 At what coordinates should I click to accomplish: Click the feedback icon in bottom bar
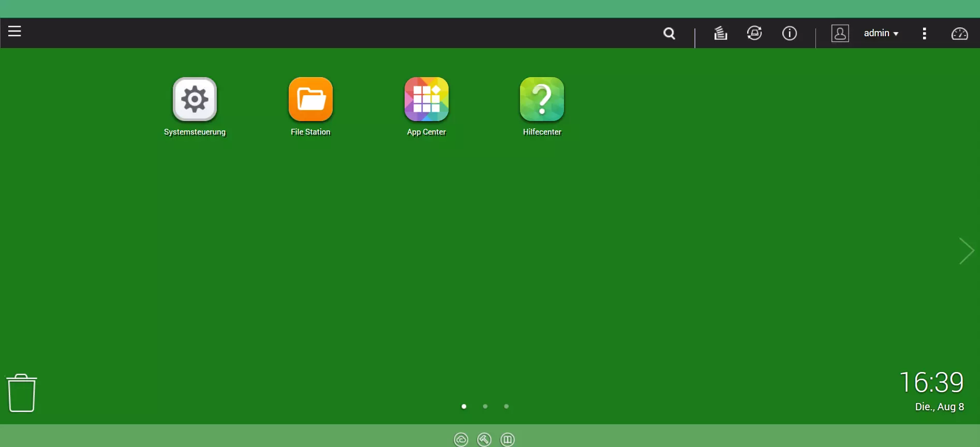[x=508, y=439]
